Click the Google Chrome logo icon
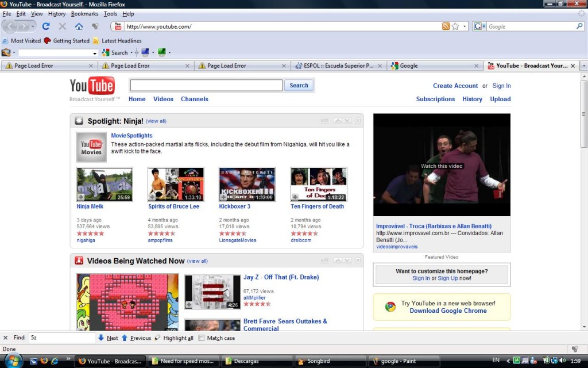588x368 pixels. [x=390, y=307]
